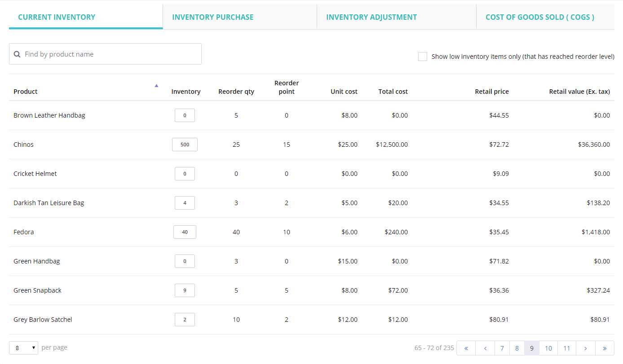This screenshot has width=623, height=364.
Task: Go to the next page arrow
Action: click(x=585, y=348)
